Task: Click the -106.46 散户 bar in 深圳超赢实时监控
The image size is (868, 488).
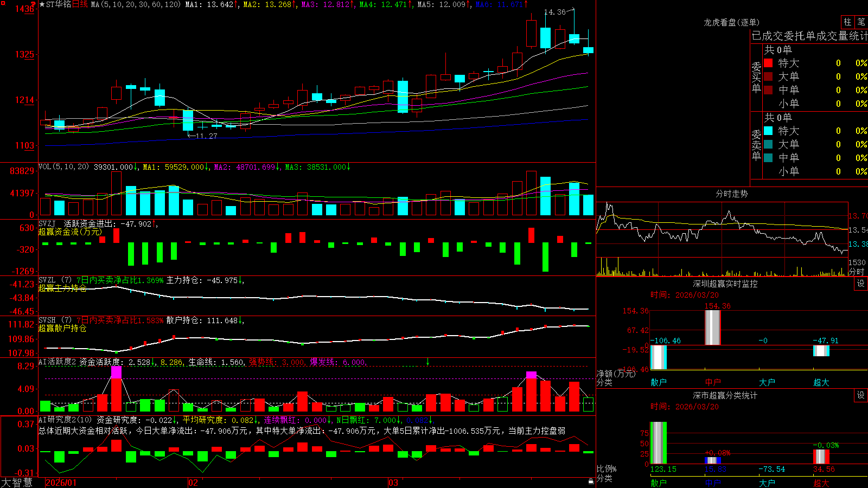Action: click(659, 357)
